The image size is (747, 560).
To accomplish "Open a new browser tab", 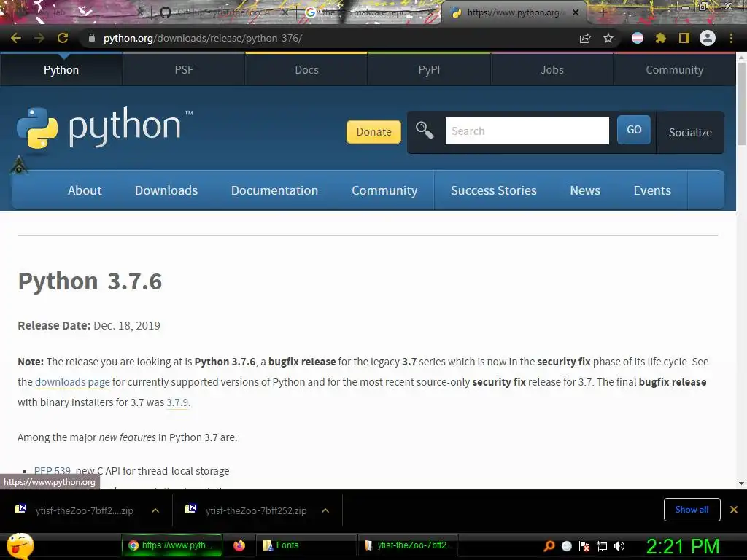I will [x=603, y=13].
